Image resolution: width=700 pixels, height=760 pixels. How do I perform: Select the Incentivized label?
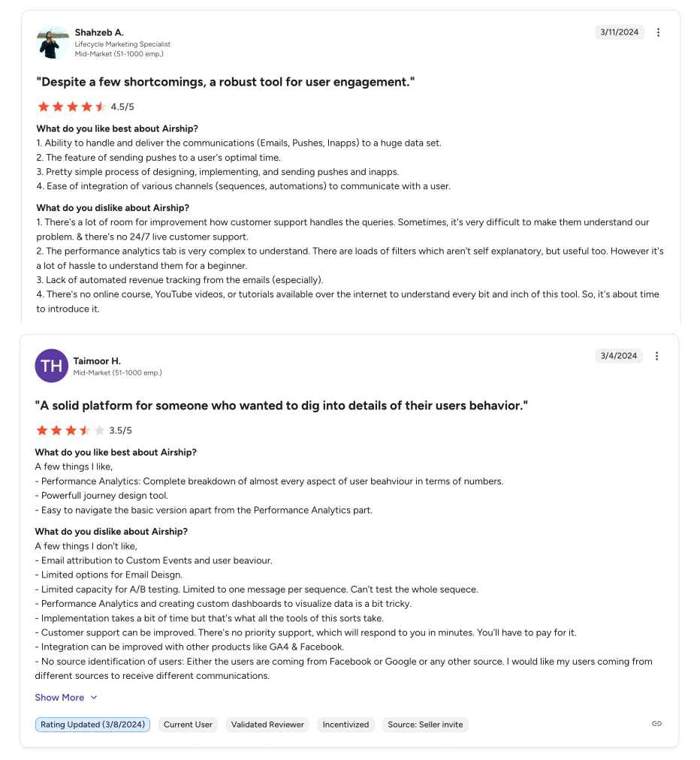(x=345, y=724)
